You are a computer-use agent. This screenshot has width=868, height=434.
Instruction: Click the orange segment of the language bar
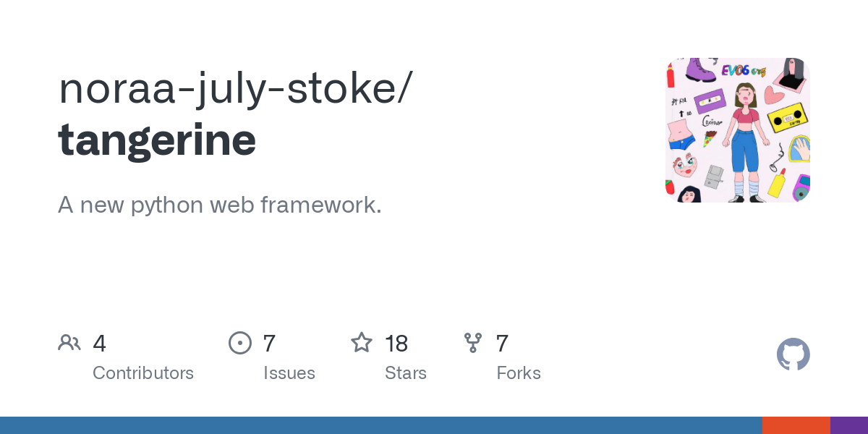(x=796, y=425)
